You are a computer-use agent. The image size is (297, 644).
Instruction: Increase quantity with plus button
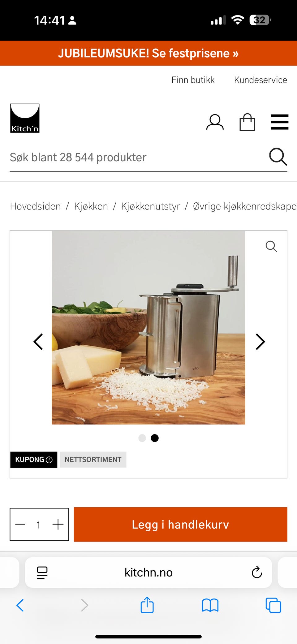(58, 524)
